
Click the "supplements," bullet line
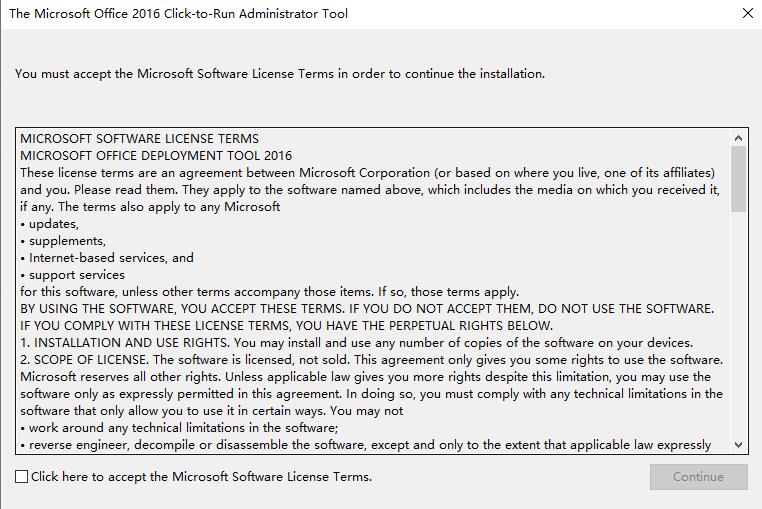(x=67, y=241)
